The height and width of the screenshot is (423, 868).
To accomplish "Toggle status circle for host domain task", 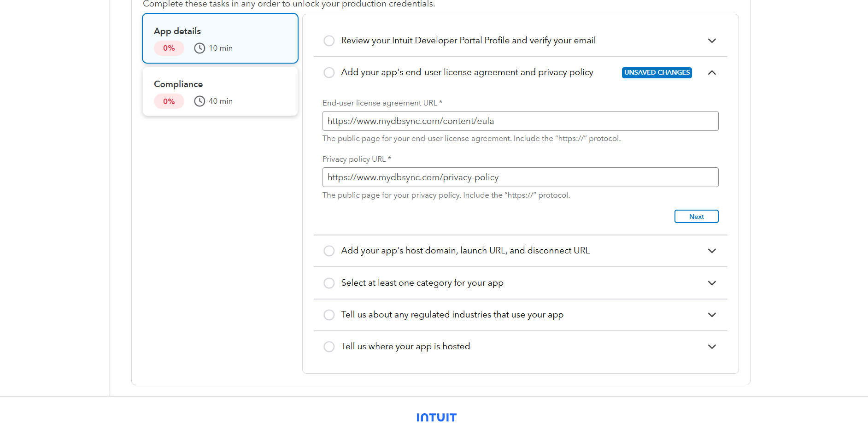I will click(329, 251).
